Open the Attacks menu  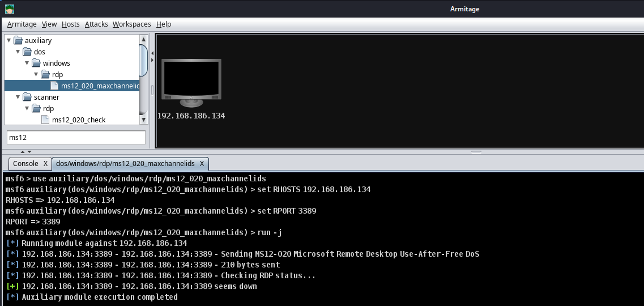(96, 24)
